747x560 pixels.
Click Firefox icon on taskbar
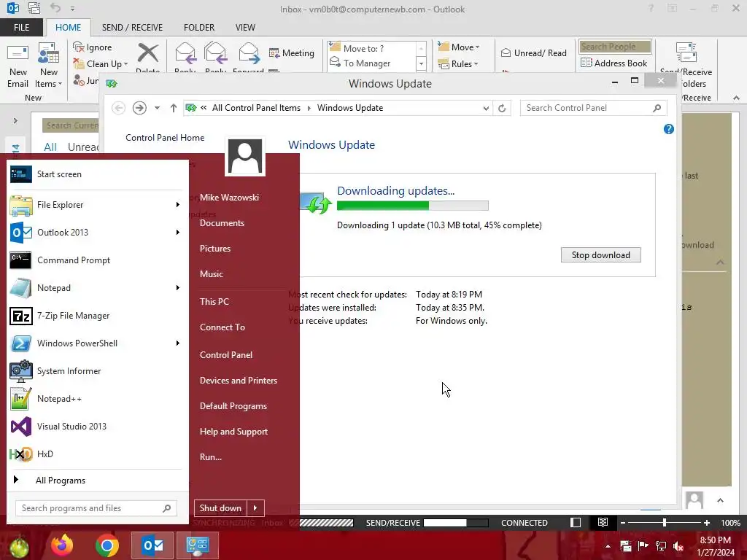tap(62, 545)
